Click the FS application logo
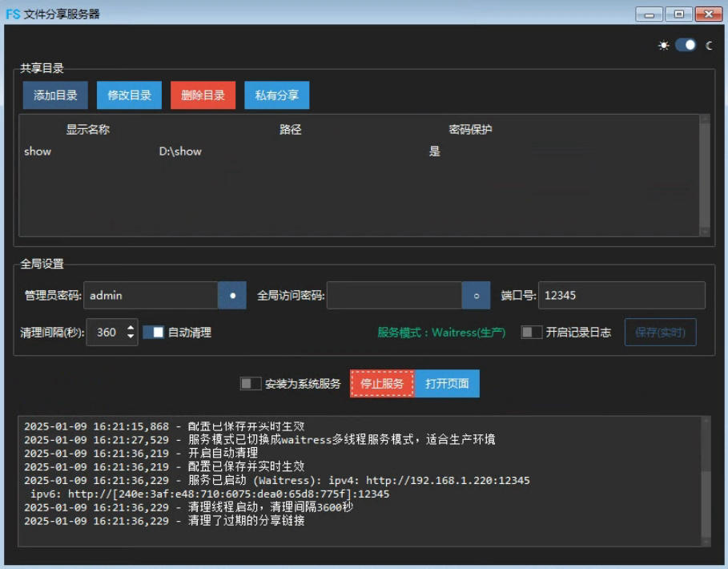728x569 pixels. 13,14
